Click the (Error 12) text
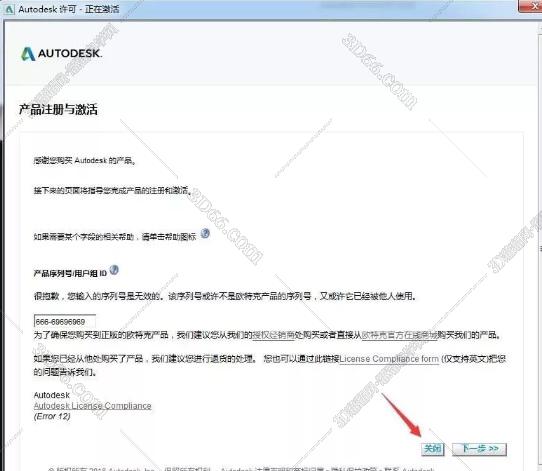542x471 pixels. click(52, 416)
